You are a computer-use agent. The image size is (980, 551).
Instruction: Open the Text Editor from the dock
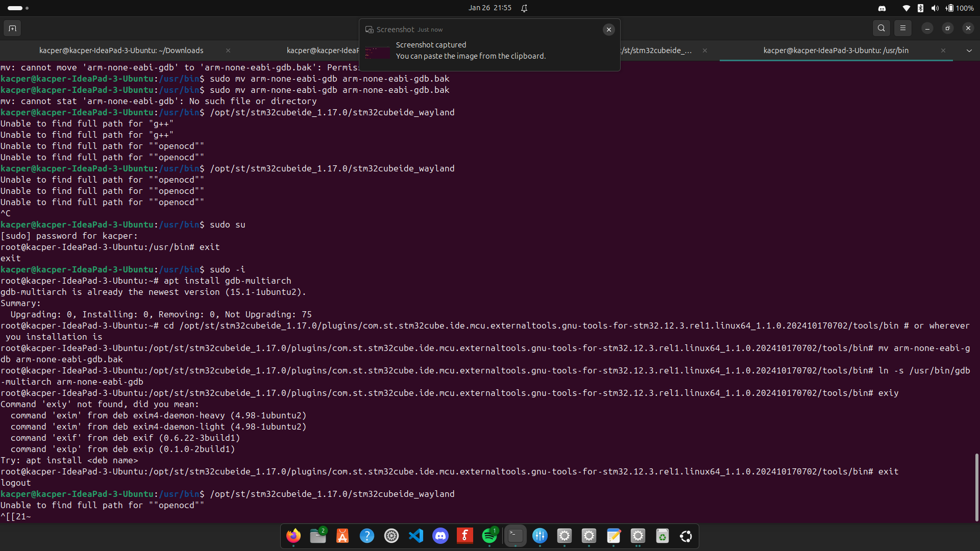coord(614,536)
